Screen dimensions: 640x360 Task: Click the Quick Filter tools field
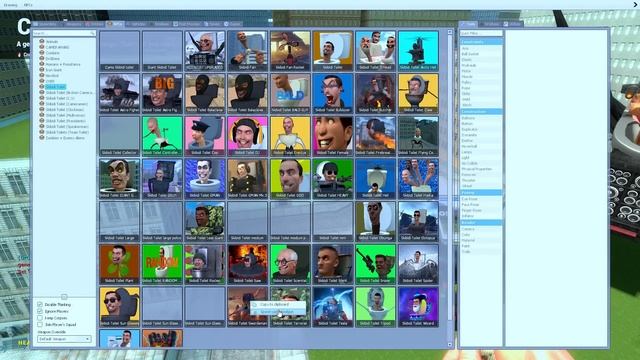point(481,33)
